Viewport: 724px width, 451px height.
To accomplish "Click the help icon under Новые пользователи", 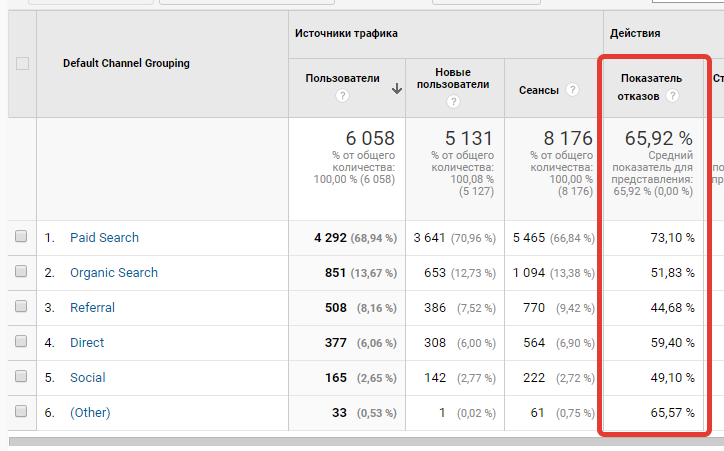I will tap(454, 100).
